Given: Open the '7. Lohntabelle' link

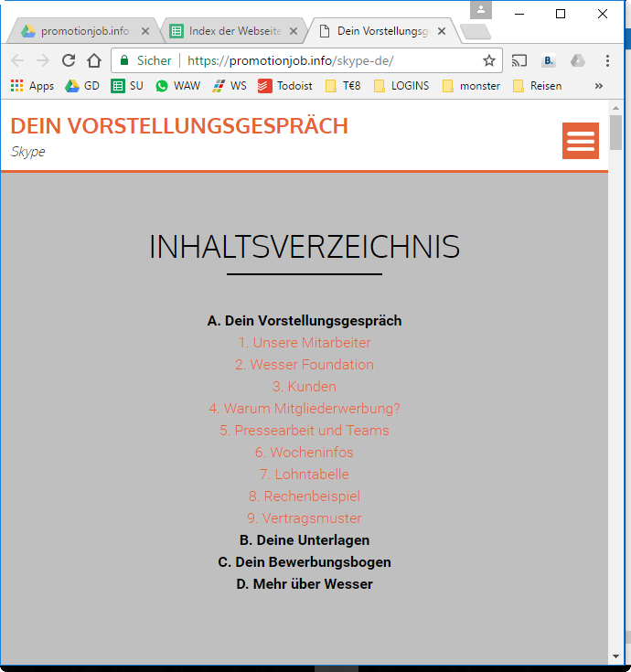Looking at the screenshot, I should click(x=304, y=475).
